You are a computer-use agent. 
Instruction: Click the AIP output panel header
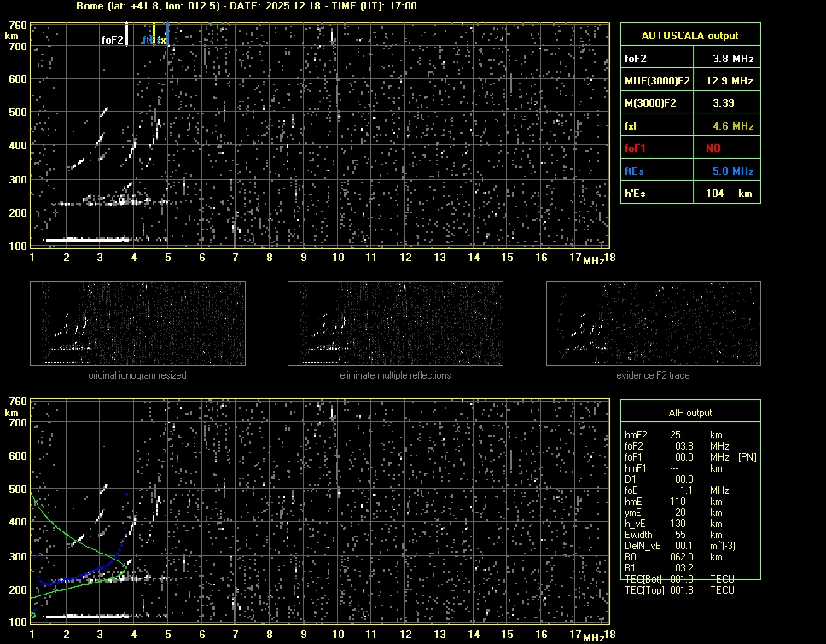click(689, 412)
